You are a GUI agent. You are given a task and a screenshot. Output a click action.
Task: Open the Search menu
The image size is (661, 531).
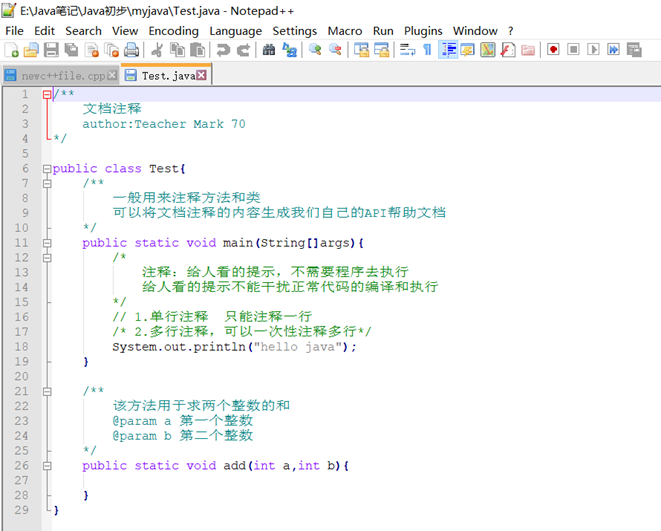click(83, 31)
